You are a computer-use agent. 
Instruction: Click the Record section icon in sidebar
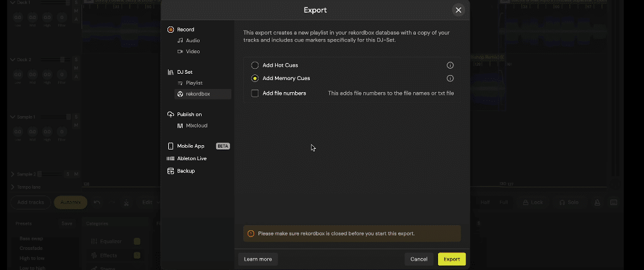pyautogui.click(x=171, y=30)
